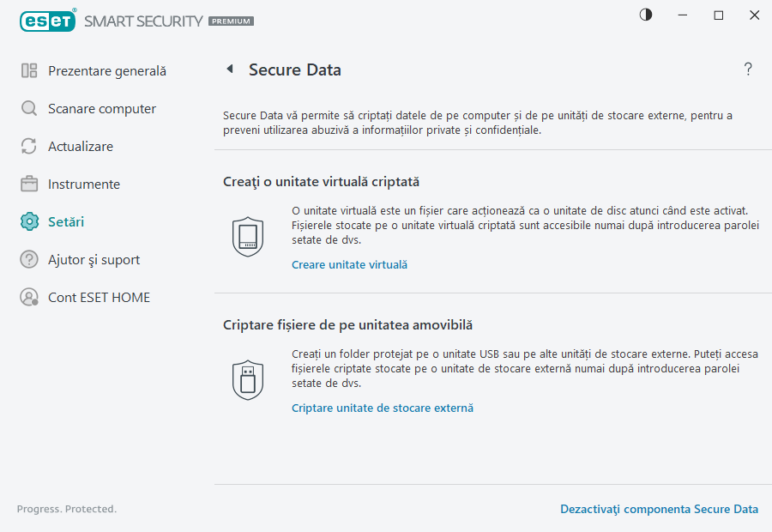Disable Secure Data via Dezactivaţi componenta link
Viewport: 772px width, 532px height.
[x=659, y=509]
